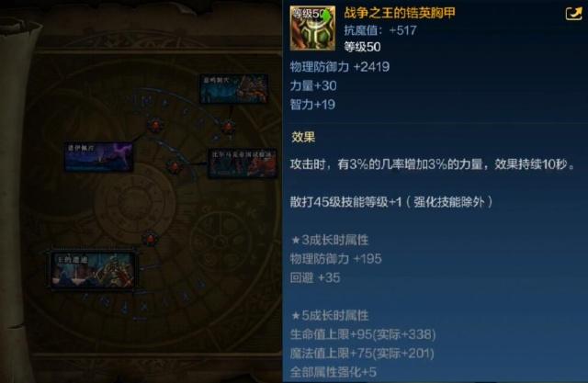588x383 pixels.
Task: Click the 抗魔值 +517 stat line
Action: [380, 30]
